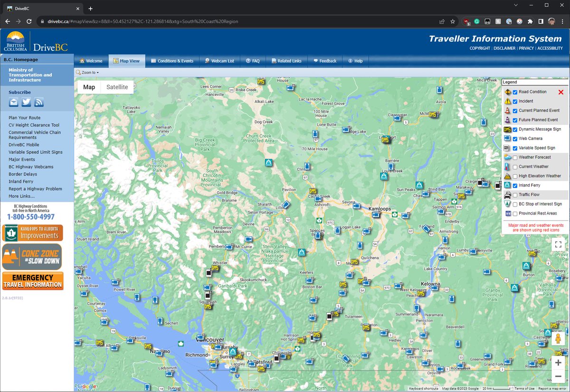Viewport: 570px width, 392px height.
Task: Open Chrome three-dot menu
Action: click(x=562, y=21)
